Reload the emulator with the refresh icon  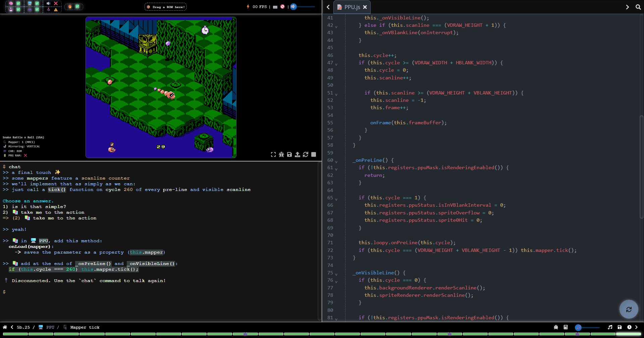(306, 154)
